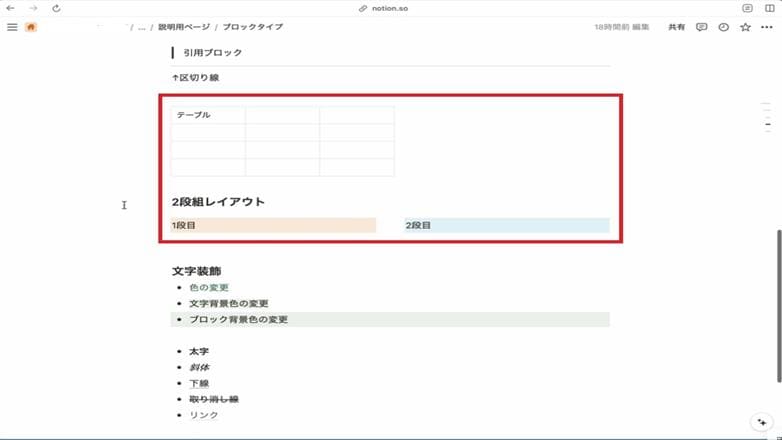The height and width of the screenshot is (440, 782).
Task: Click the 取り消し線 strikethrough bullet
Action: [213, 399]
